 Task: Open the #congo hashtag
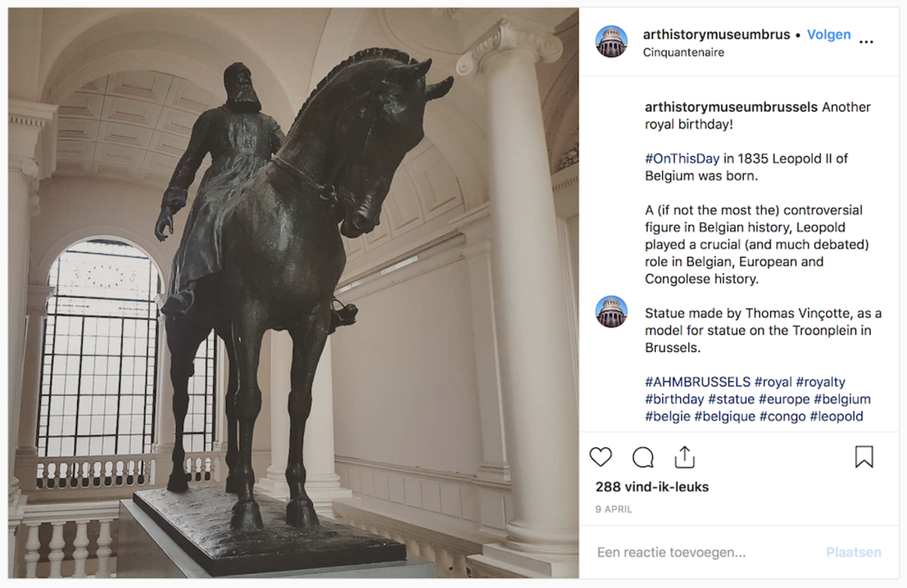[782, 416]
